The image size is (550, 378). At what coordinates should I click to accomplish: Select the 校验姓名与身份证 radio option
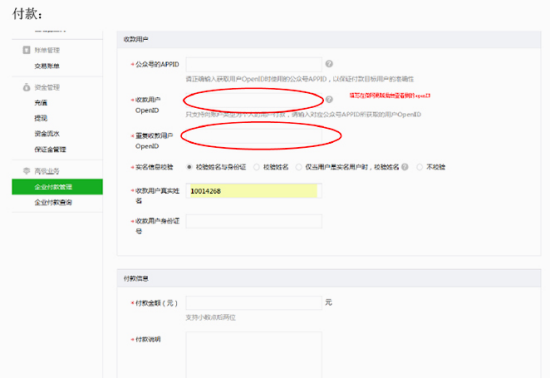[189, 167]
